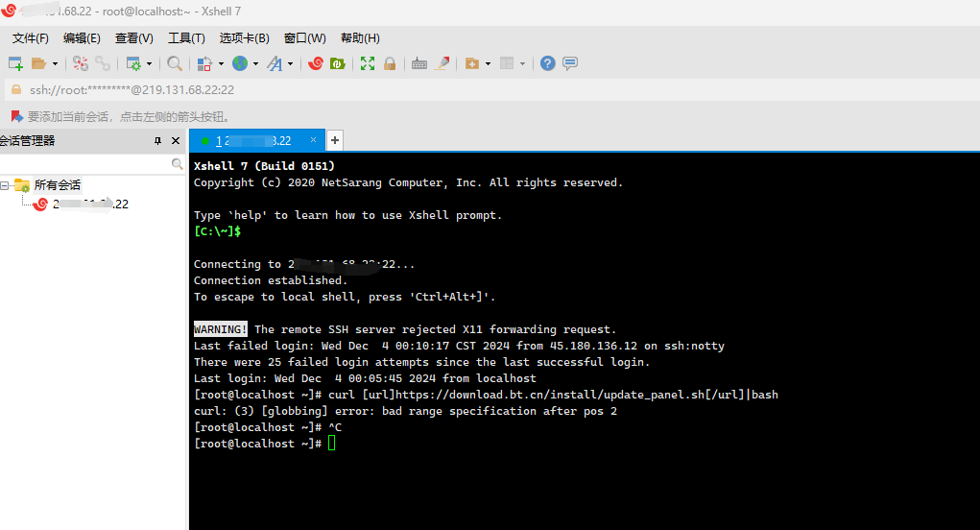The height and width of the screenshot is (530, 980).
Task: Collapse the 所有会话 tree node
Action: 5,185
